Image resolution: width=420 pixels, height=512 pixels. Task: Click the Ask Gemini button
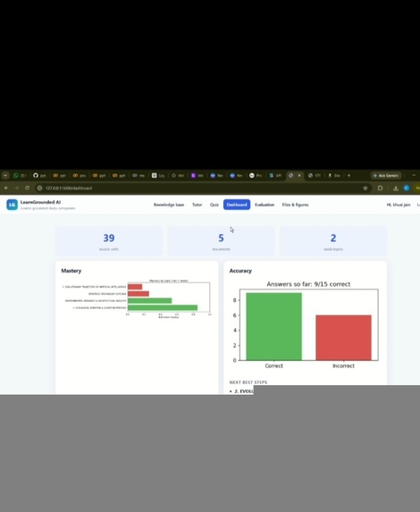coord(387,176)
